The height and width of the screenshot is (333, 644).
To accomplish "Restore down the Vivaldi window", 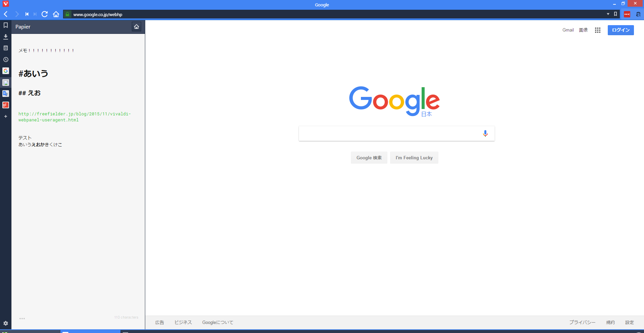I will [x=623, y=4].
